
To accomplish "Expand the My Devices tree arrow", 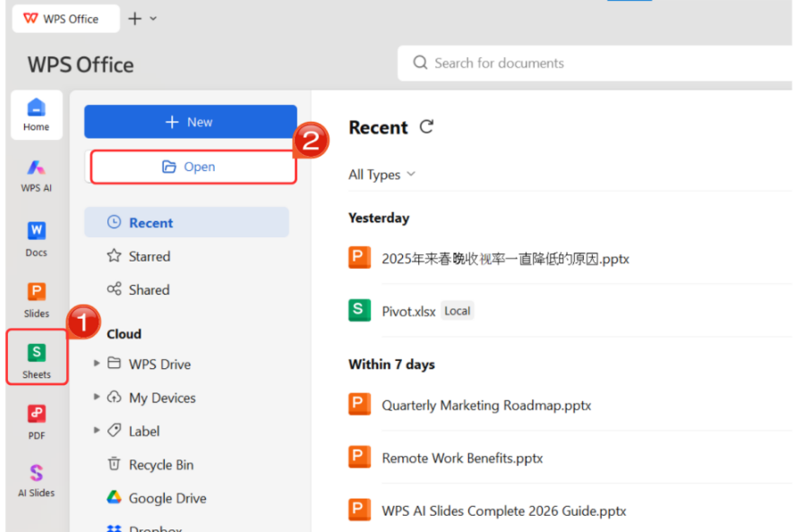I will point(96,397).
